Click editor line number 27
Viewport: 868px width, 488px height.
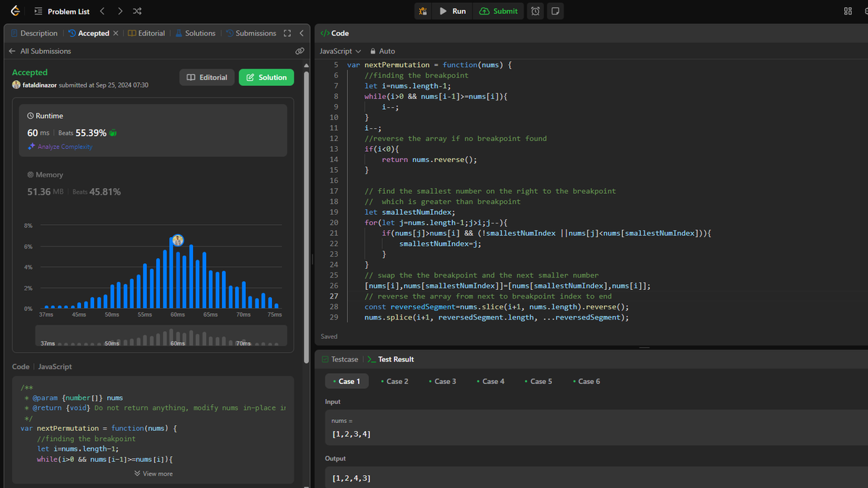pyautogui.click(x=333, y=296)
